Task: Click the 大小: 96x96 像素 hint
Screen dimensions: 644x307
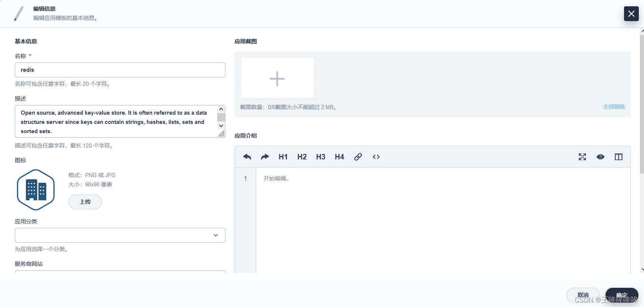Action: click(x=90, y=185)
